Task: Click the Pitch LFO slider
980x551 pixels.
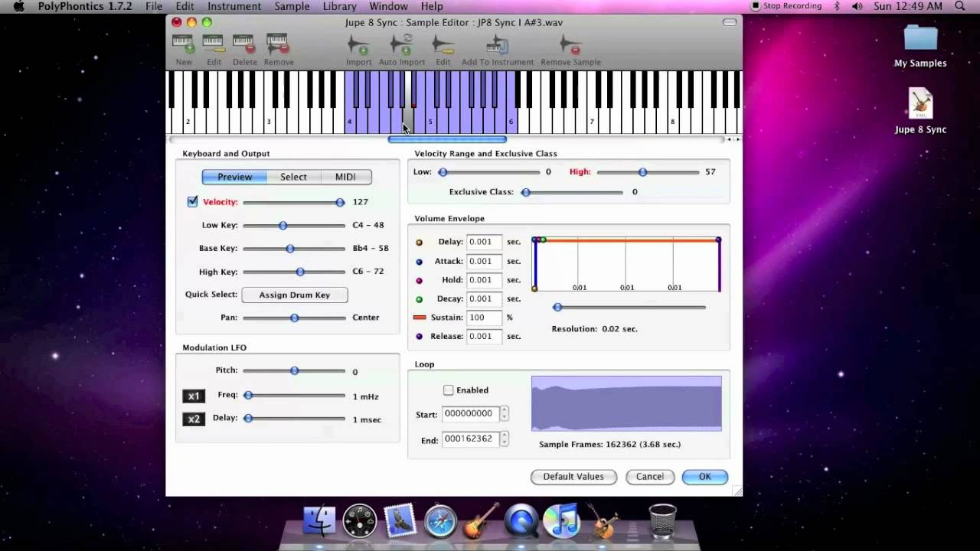Action: coord(294,370)
